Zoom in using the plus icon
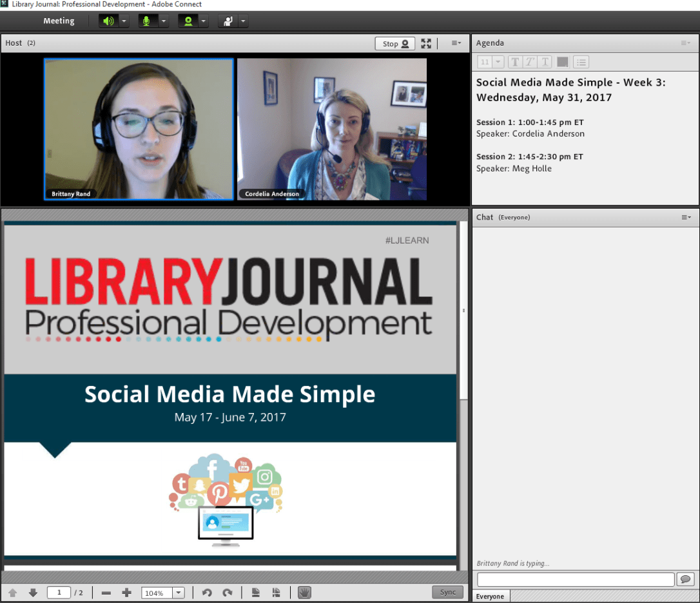 click(126, 593)
